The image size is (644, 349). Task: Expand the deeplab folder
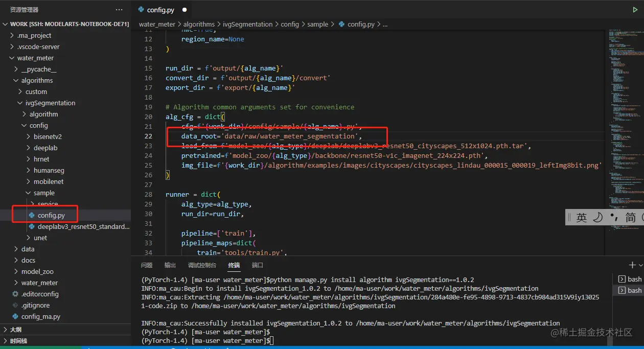29,148
